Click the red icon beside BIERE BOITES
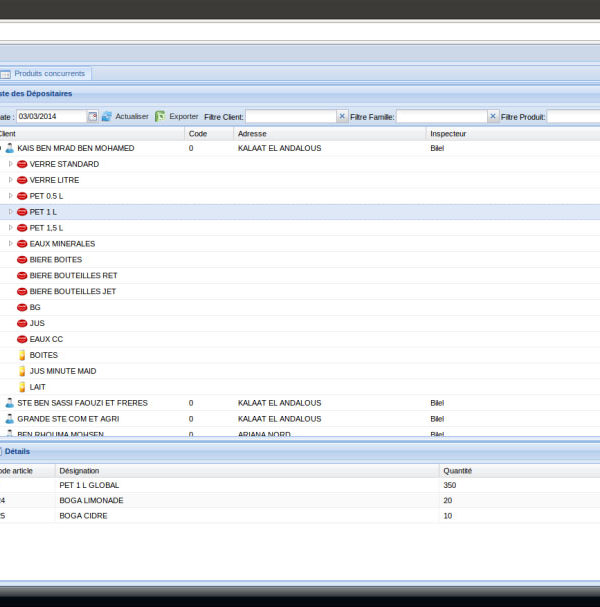Viewport: 600px width, 607px height. (22, 260)
